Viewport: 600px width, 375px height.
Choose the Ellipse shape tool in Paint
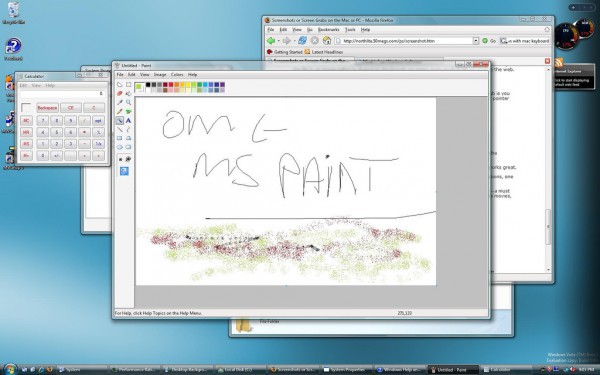(x=120, y=147)
